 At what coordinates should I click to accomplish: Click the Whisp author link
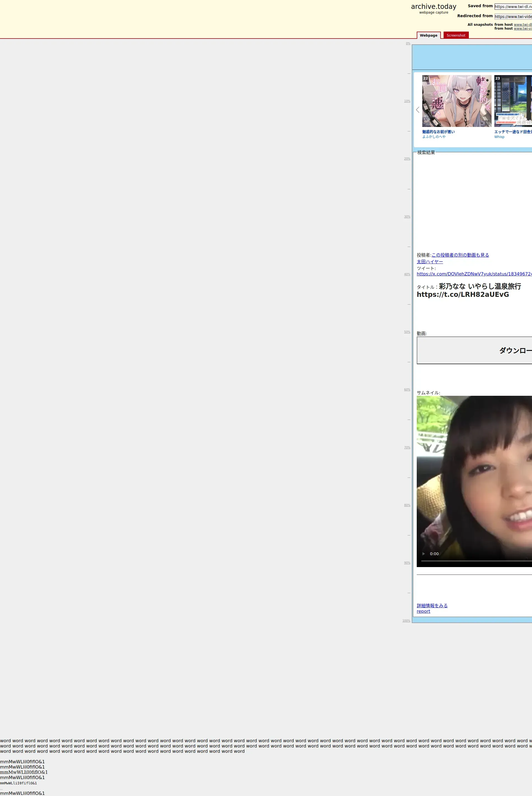[x=499, y=137]
